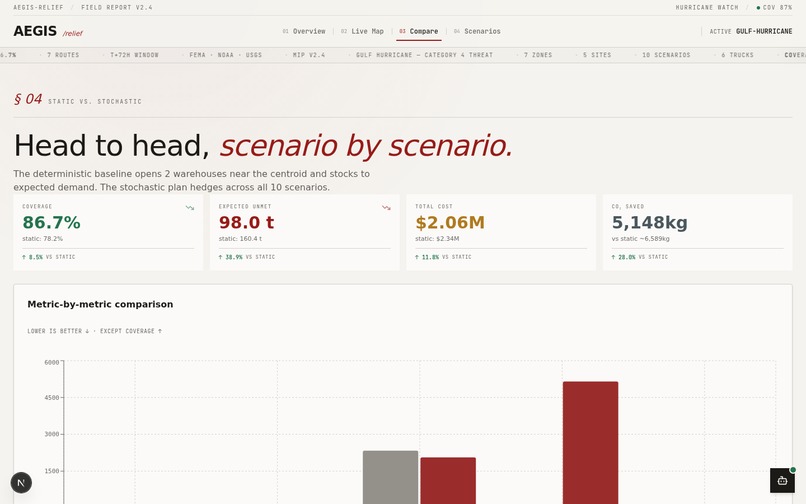Viewport: 806px width, 504px height.
Task: Click the Metric-by-metric comparison heading
Action: coord(100,304)
